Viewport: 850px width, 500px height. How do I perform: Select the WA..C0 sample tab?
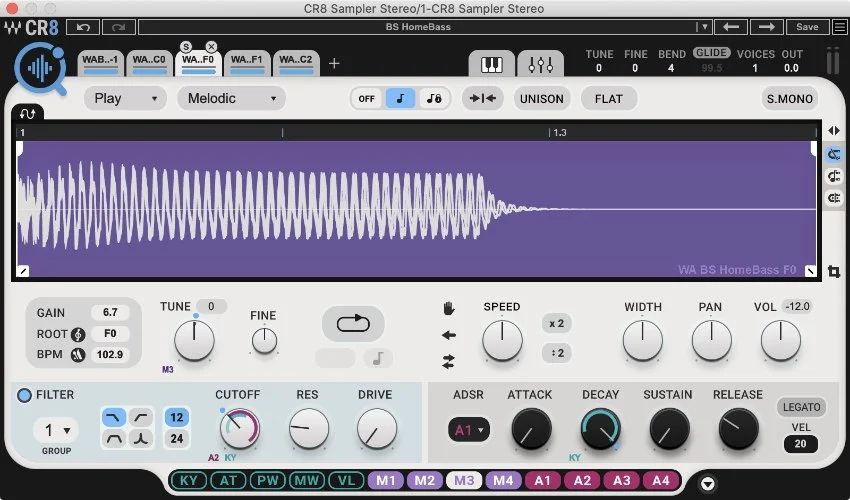(149, 64)
